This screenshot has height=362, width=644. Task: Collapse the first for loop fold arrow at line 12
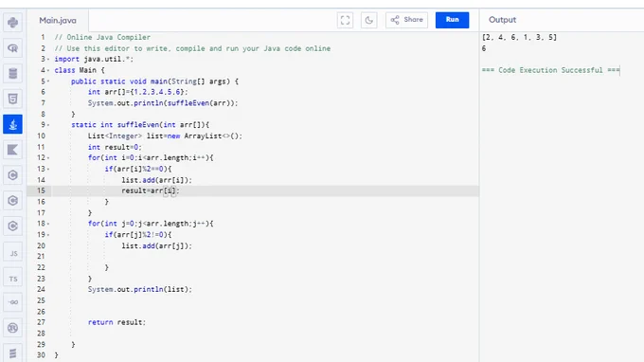click(x=48, y=158)
